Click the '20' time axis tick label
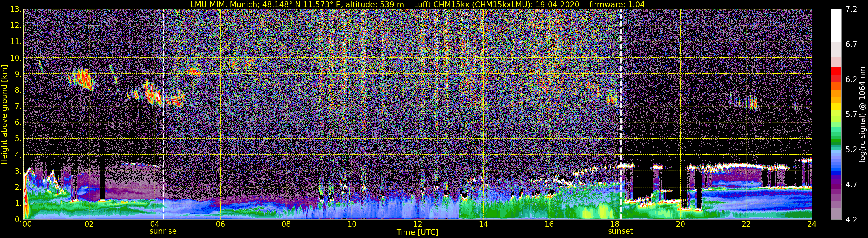 (680, 224)
